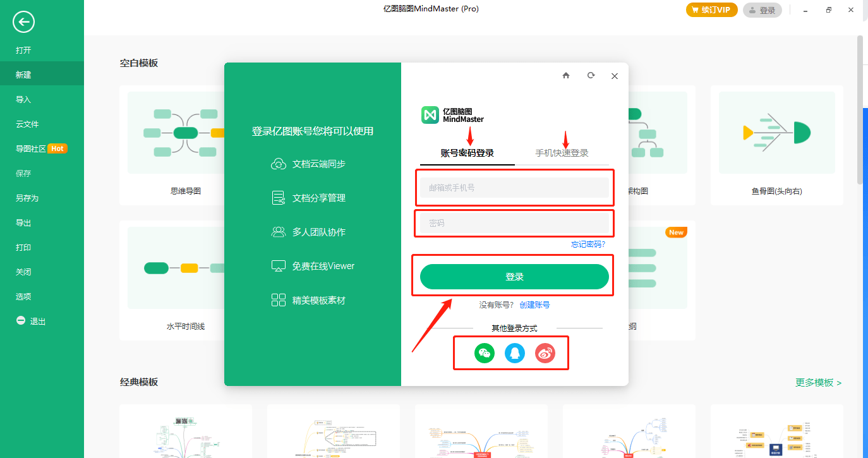Click the back arrow circle icon

pyautogui.click(x=23, y=22)
